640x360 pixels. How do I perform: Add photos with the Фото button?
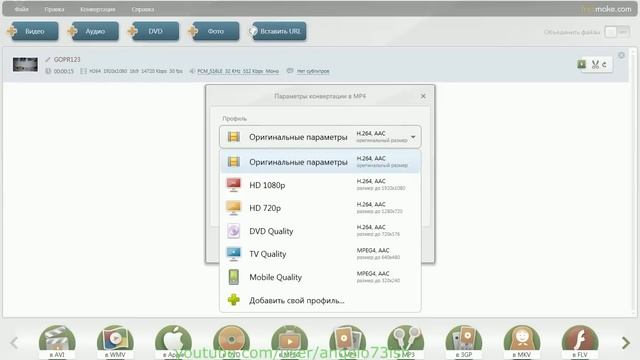point(215,31)
